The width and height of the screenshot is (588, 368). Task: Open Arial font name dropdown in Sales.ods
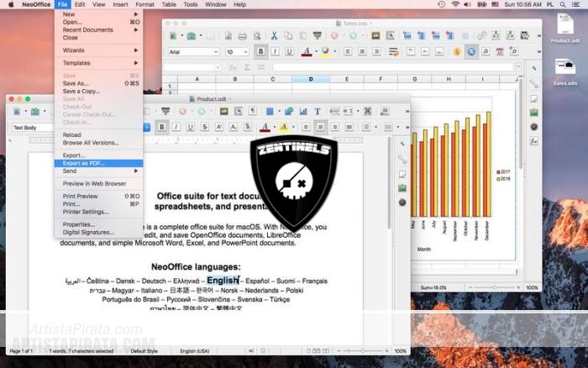point(216,52)
